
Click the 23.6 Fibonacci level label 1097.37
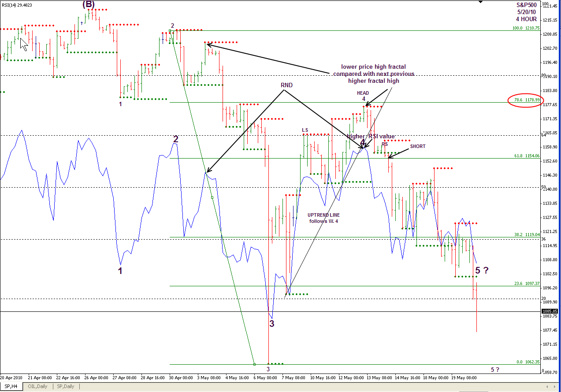(x=526, y=284)
